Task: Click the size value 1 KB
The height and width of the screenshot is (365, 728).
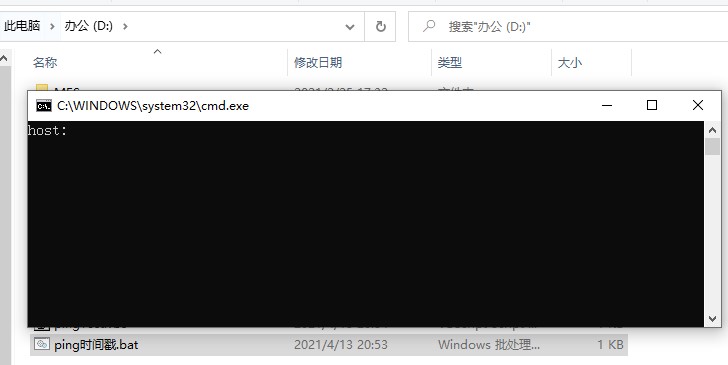Action: pos(610,345)
